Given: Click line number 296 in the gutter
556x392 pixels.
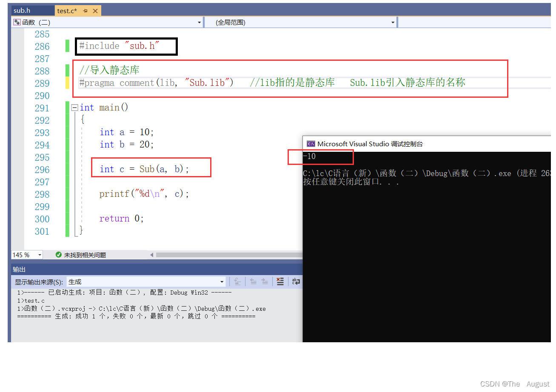Looking at the screenshot, I should (x=42, y=170).
